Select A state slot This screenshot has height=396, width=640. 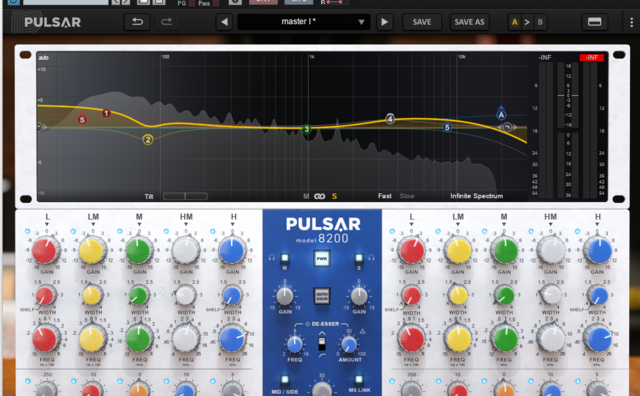514,22
